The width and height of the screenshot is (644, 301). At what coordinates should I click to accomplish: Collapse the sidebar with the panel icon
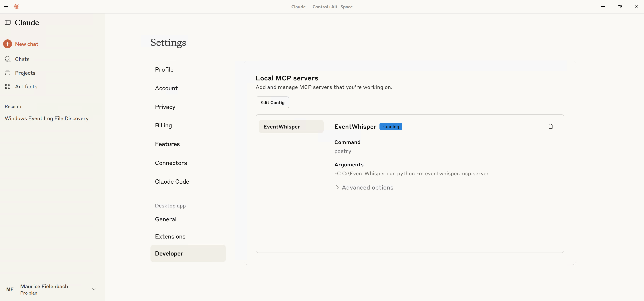tap(8, 23)
